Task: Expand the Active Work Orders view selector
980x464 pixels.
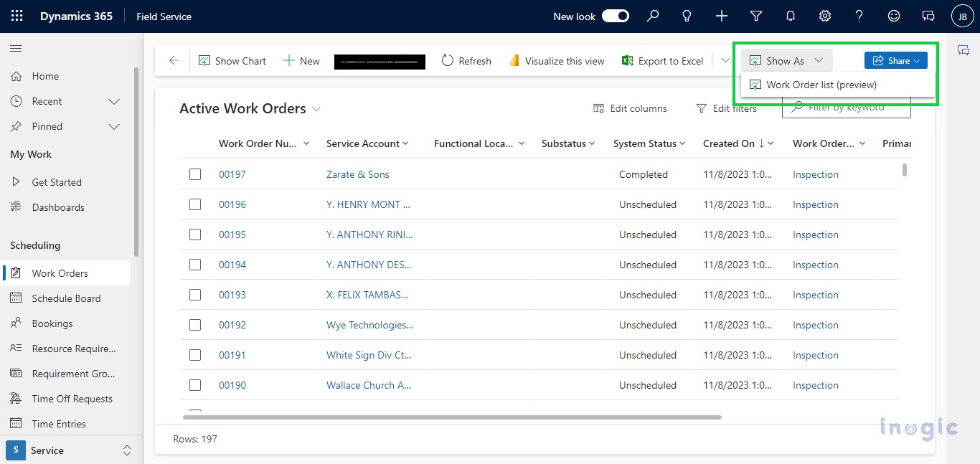Action: click(x=316, y=108)
